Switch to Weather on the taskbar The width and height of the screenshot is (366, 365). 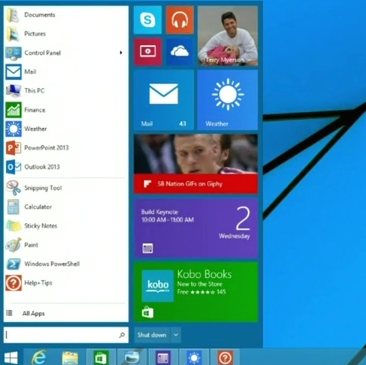[x=194, y=358]
